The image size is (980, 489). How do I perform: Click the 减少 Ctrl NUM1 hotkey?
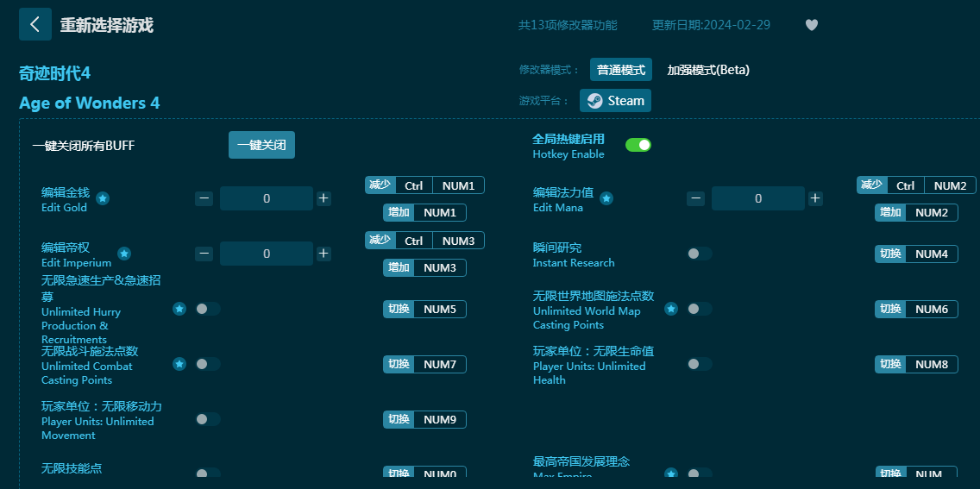tap(425, 185)
